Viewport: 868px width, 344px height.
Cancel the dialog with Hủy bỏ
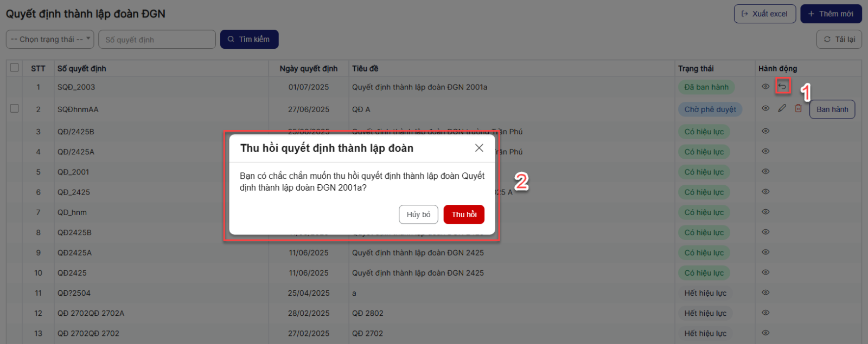click(x=418, y=215)
